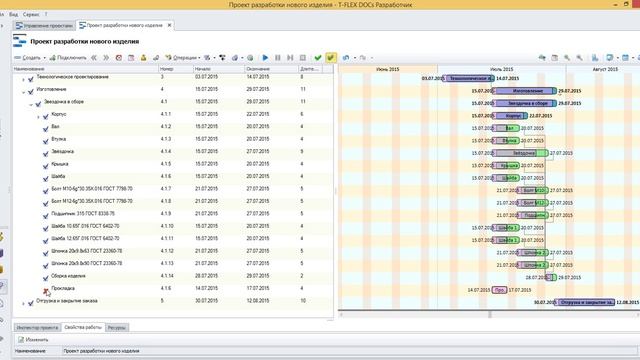Toggle the check mark beside Сборка изделия

[46, 278]
